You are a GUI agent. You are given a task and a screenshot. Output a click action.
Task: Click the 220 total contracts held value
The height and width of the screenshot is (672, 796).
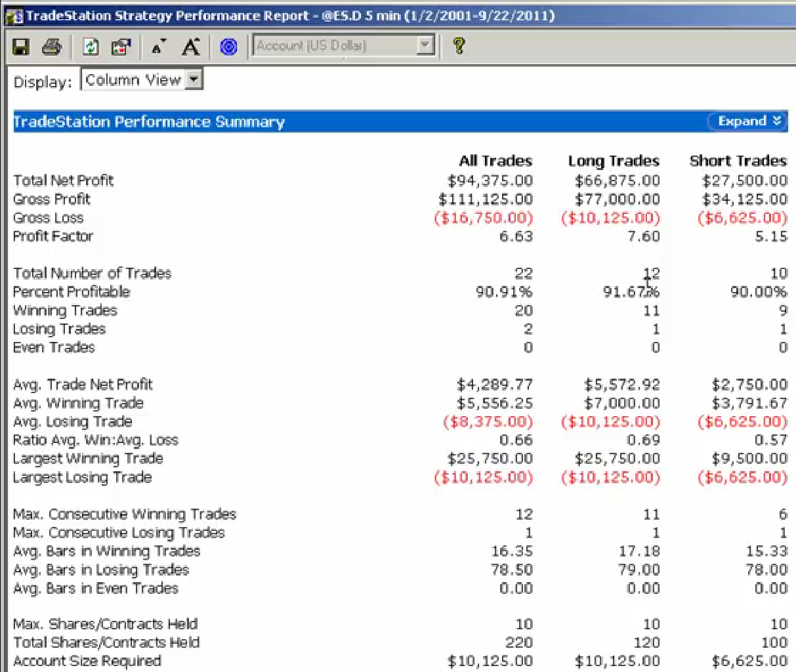pyautogui.click(x=518, y=642)
